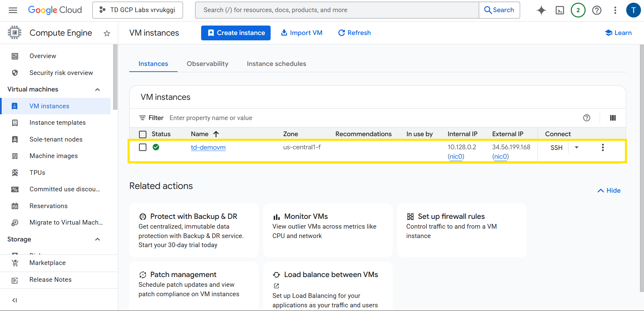The image size is (644, 311).
Task: Pin Compute Engine with the star icon
Action: (x=107, y=33)
